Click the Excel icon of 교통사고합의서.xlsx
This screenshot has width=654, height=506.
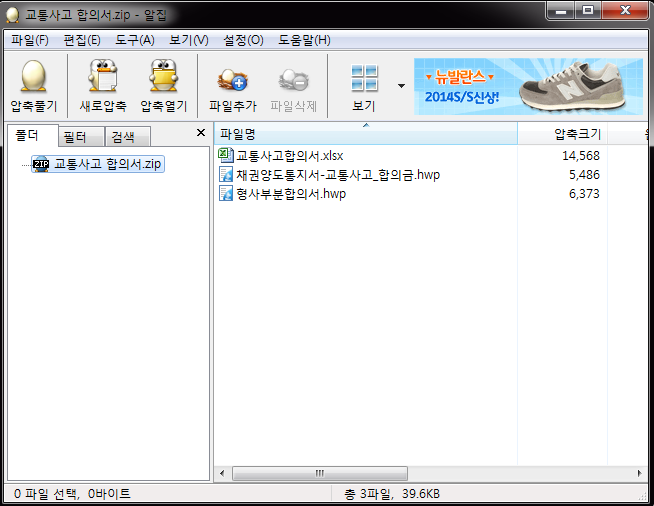tap(226, 156)
